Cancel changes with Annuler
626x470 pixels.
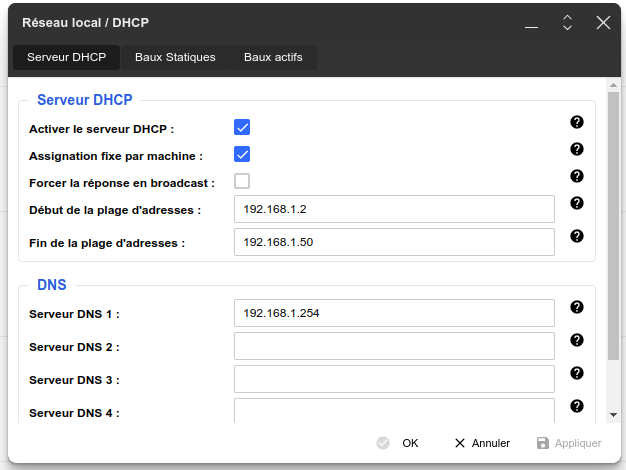pos(482,443)
